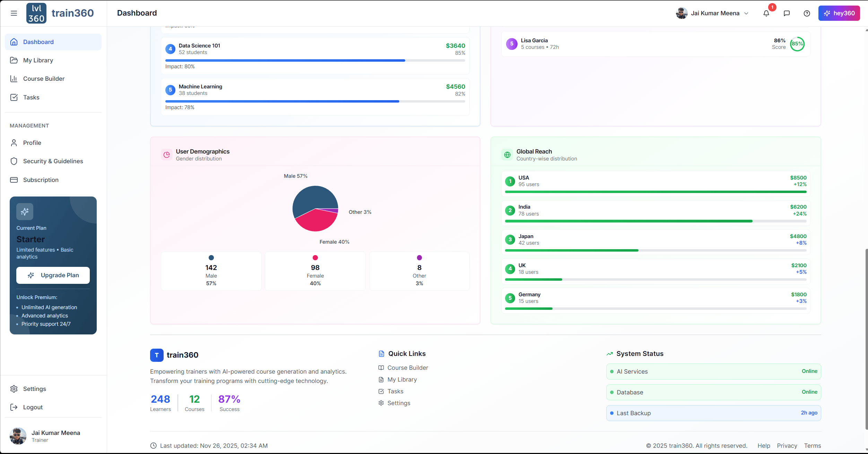Click the India users progress bar

click(x=655, y=221)
